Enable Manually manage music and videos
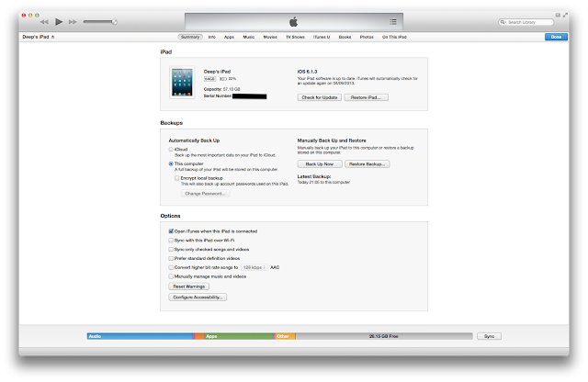Screen dimensions: 588x382 pyautogui.click(x=171, y=276)
